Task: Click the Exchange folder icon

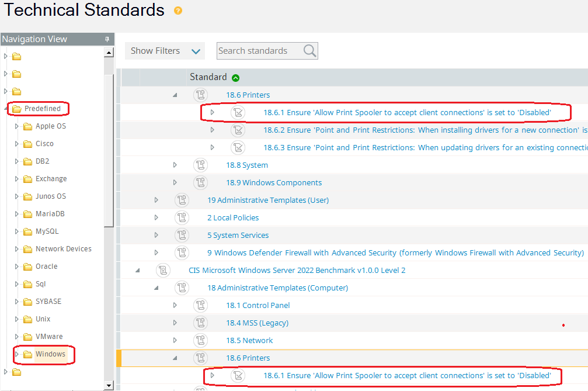Action: point(28,179)
